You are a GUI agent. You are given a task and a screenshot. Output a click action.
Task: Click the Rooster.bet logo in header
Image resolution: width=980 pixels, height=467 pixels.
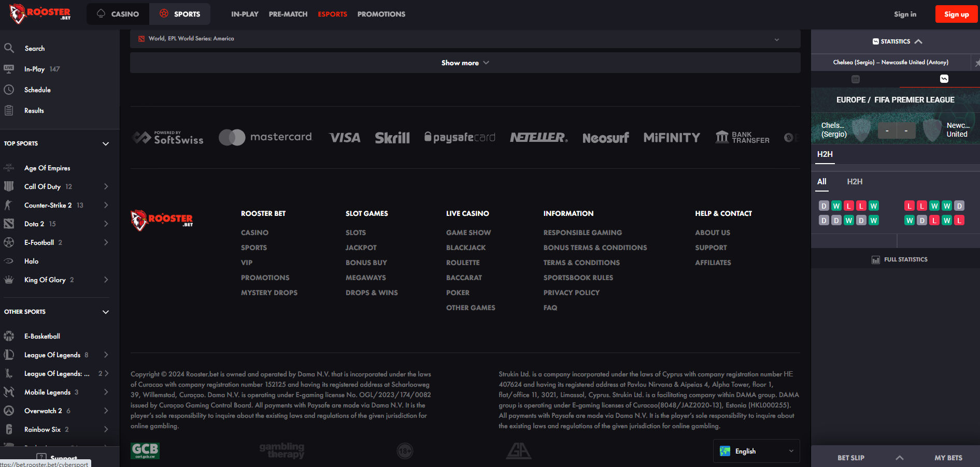pos(40,14)
